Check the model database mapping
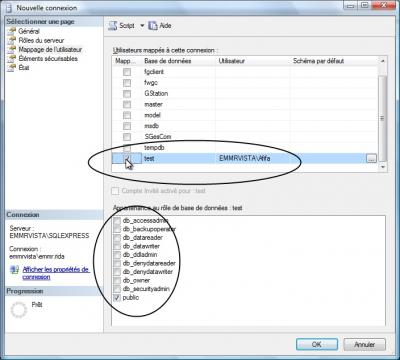 click(x=127, y=115)
